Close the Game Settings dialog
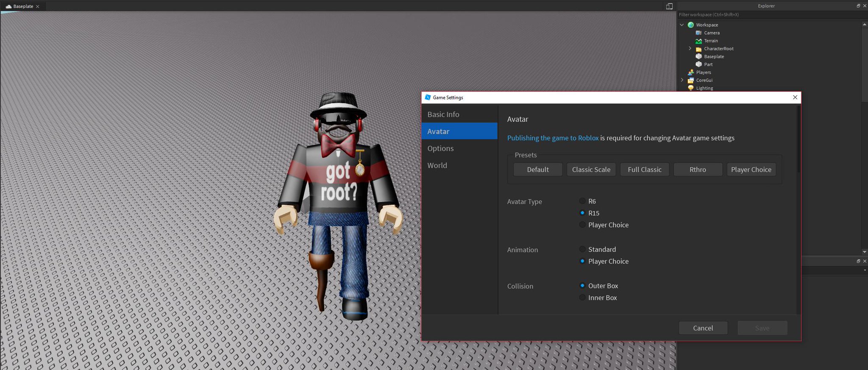This screenshot has width=868, height=370. pos(795,97)
